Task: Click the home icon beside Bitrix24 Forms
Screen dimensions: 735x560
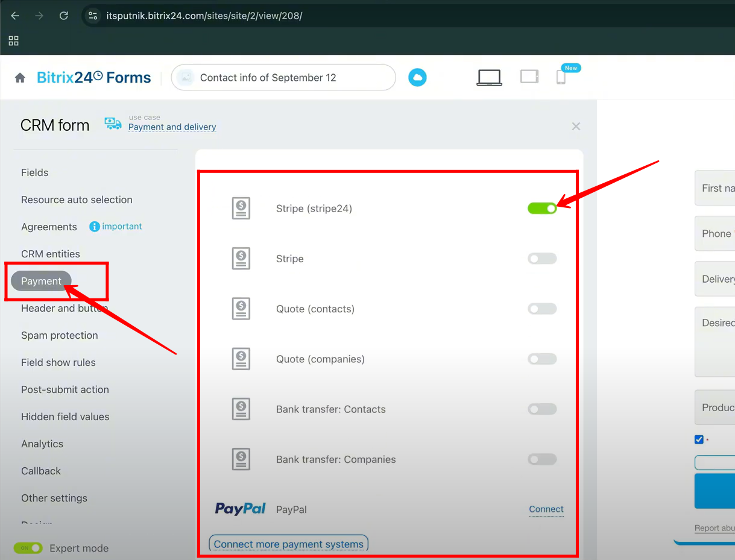Action: [x=20, y=78]
